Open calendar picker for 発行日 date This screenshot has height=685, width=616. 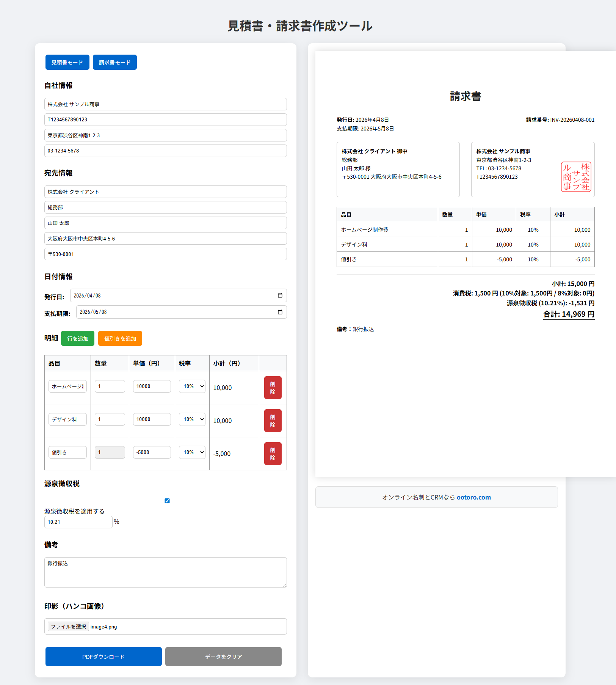pos(280,295)
